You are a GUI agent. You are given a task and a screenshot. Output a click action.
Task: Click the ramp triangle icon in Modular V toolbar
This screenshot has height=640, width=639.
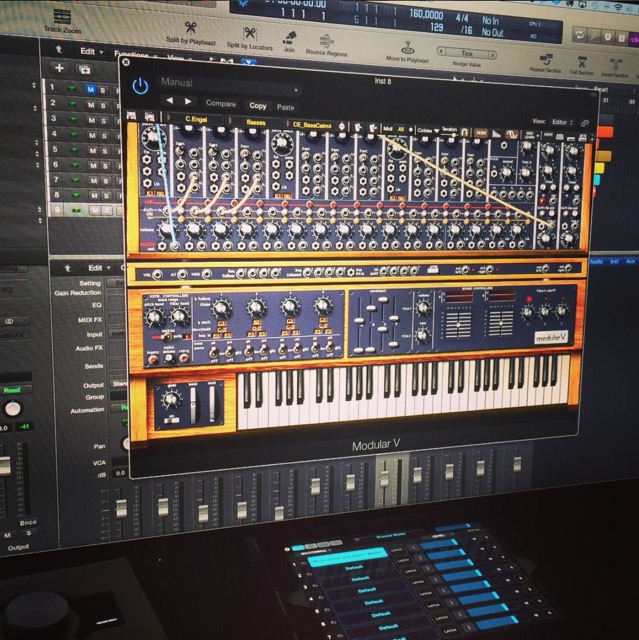click(x=497, y=133)
